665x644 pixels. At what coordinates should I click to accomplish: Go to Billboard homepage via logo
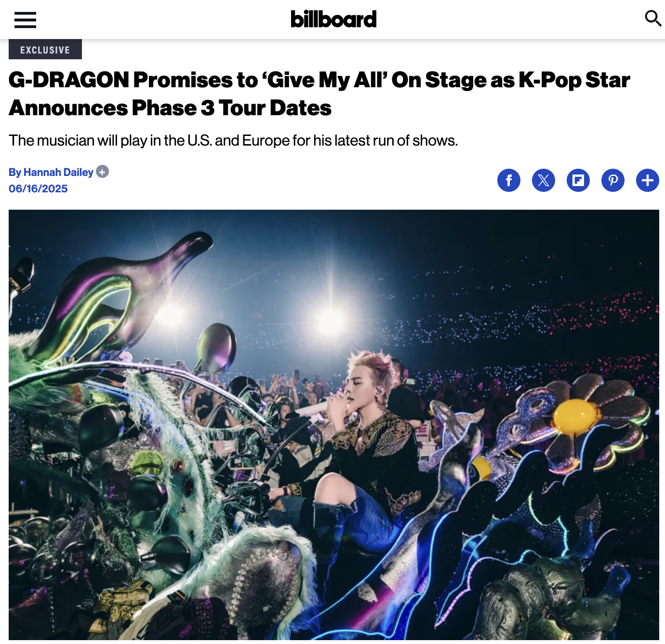tap(333, 19)
